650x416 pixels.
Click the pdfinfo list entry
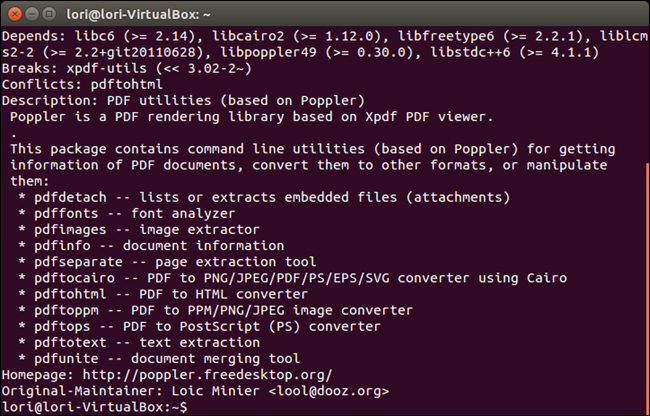click(159, 246)
